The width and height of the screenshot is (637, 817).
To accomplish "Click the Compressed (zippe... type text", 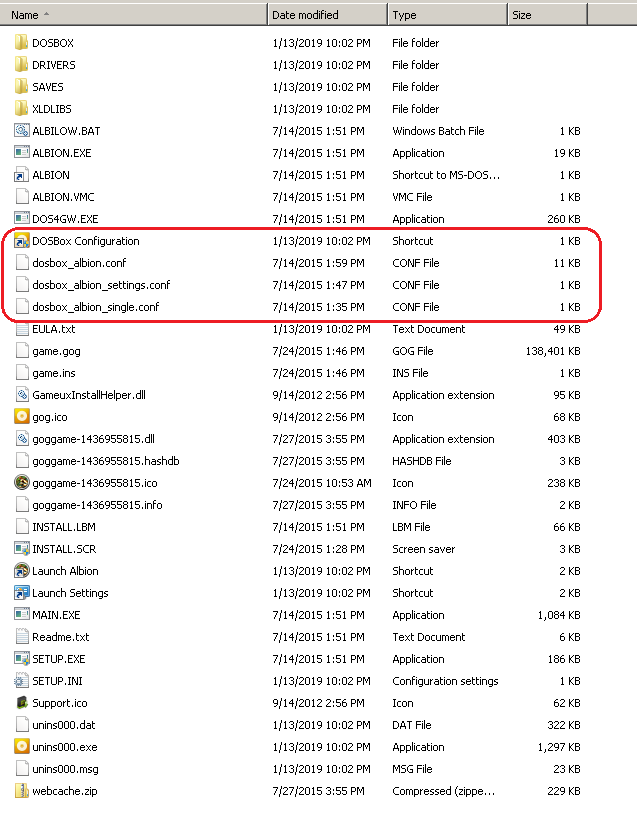I will click(443, 791).
